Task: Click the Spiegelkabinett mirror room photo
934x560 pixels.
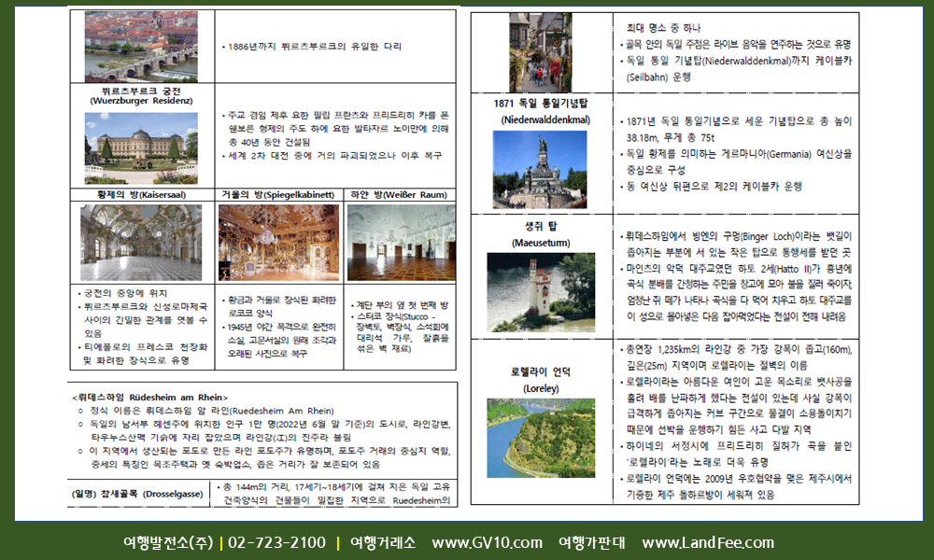Action: tap(278, 243)
